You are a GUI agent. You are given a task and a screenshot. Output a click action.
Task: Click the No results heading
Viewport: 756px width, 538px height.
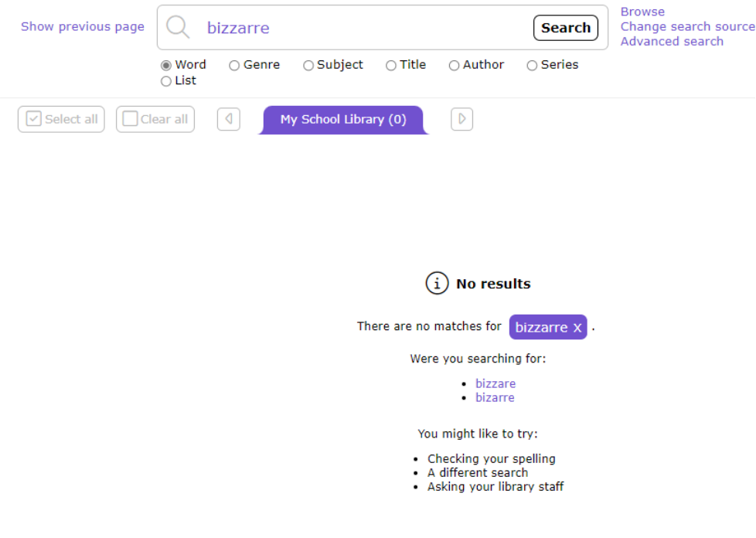(493, 284)
